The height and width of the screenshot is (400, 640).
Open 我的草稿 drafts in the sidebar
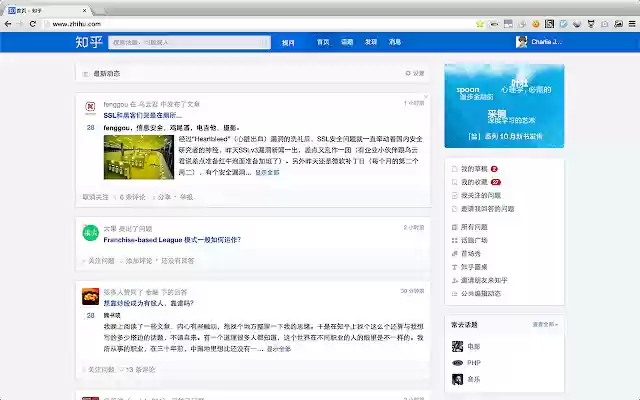click(x=474, y=169)
